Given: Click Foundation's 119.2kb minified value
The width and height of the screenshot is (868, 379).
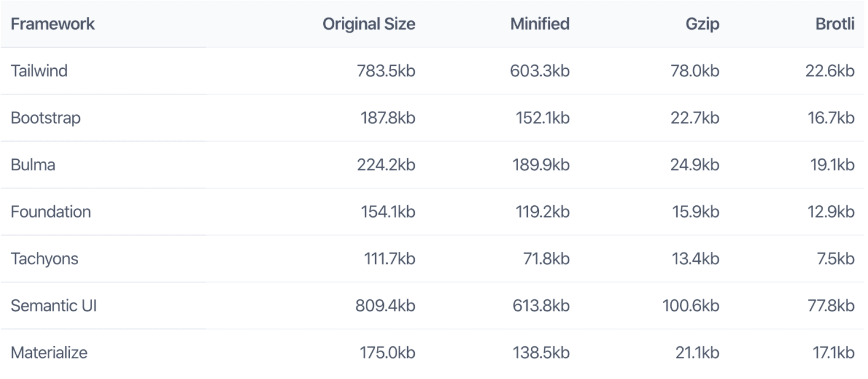Looking at the screenshot, I should (x=541, y=212).
